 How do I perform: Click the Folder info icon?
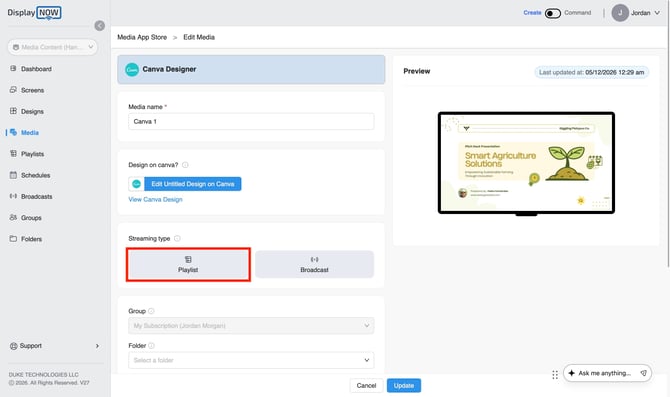151,346
